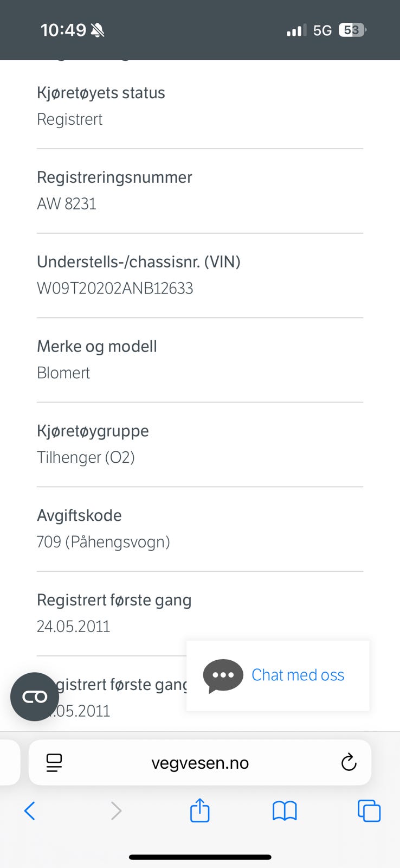The height and width of the screenshot is (868, 400).
Task: Click the speech bubble chat icon
Action: [x=223, y=675]
